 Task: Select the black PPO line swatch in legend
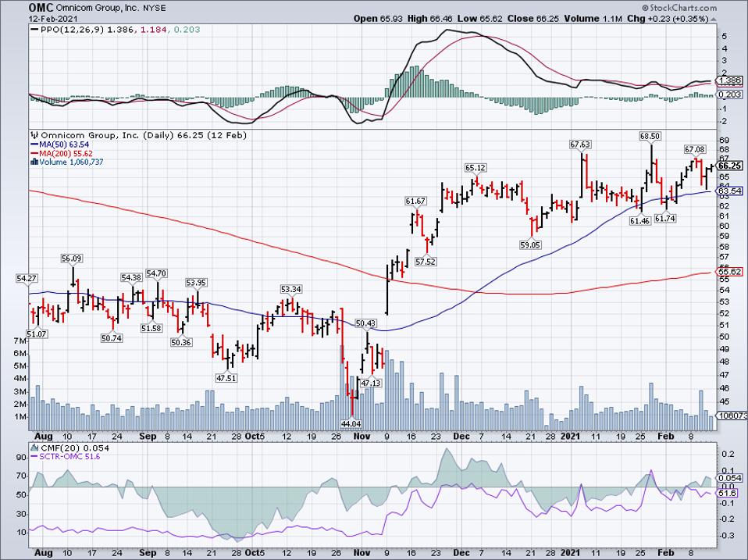[x=35, y=30]
